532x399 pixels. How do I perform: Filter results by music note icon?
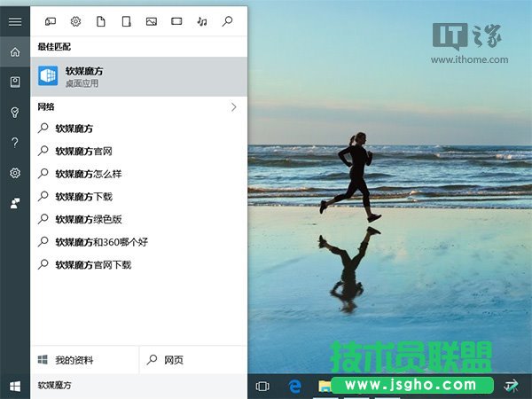point(202,21)
